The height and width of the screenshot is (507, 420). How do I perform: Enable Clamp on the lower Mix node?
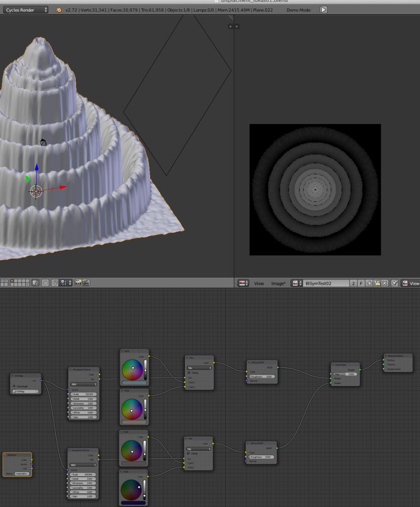(188, 453)
